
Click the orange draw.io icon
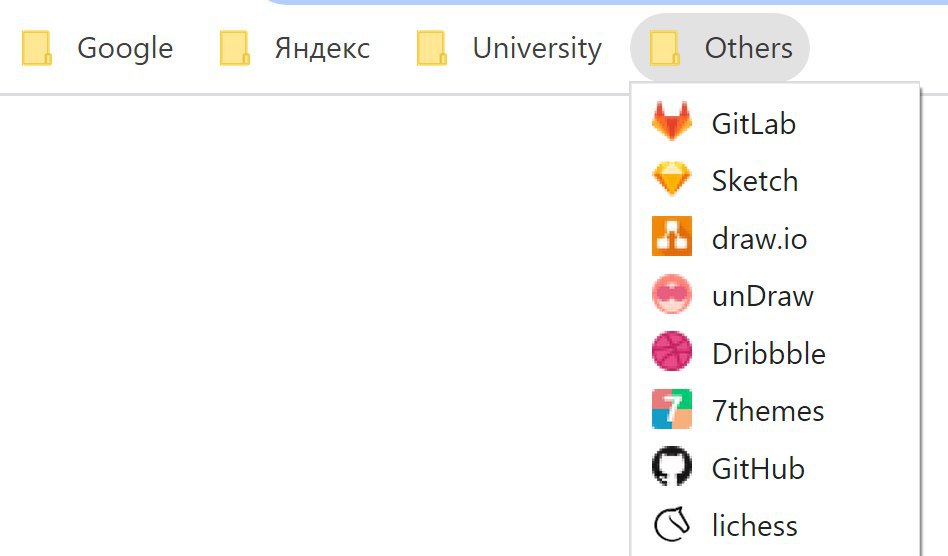672,236
